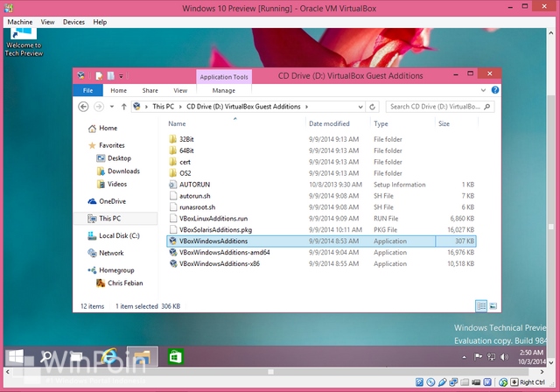The width and height of the screenshot is (560, 392).
Task: Select the autorun.sh file
Action: click(x=321, y=196)
